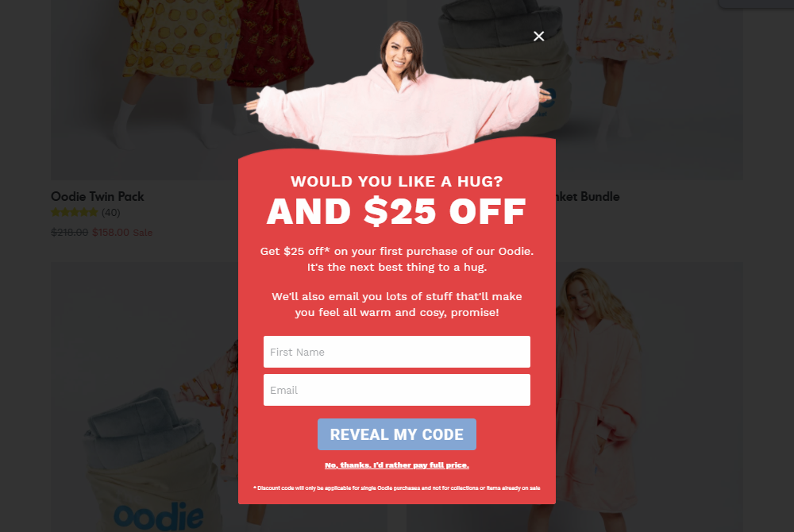Viewport: 794px width, 532px height.
Task: Click the crossed-out $218.00 price
Action: pos(69,233)
